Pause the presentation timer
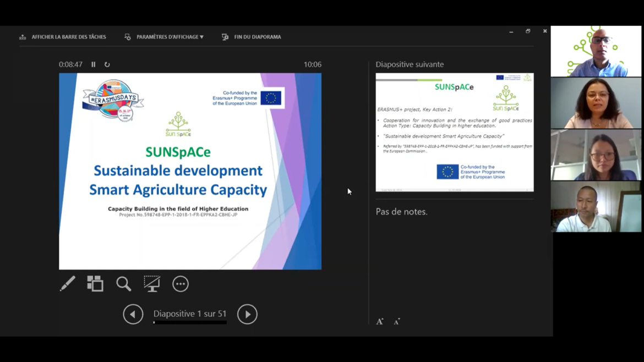The width and height of the screenshot is (644, 362). point(94,64)
